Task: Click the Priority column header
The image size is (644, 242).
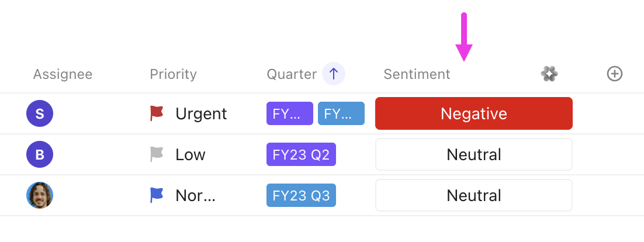Action: tap(173, 74)
